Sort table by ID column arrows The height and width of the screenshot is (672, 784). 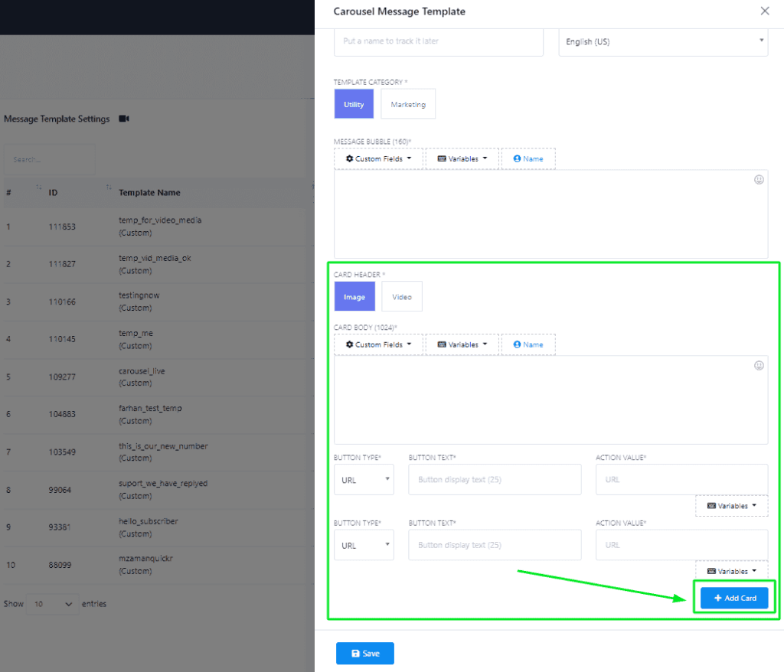(109, 188)
